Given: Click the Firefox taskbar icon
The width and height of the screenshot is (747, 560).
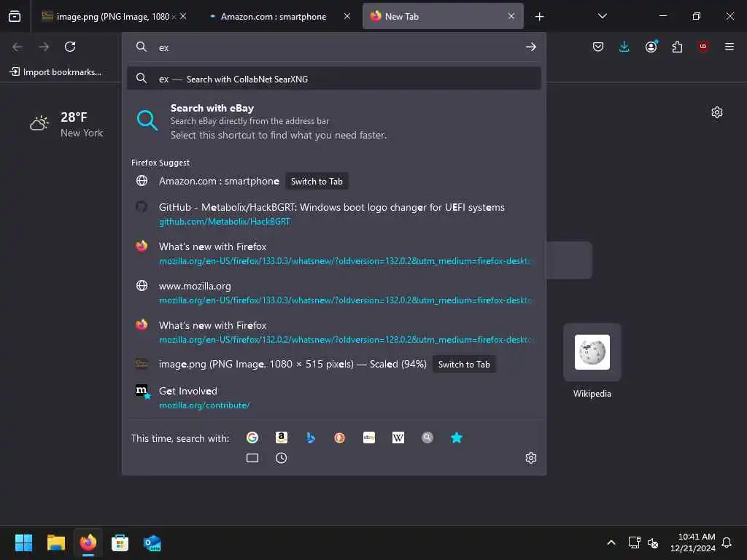Looking at the screenshot, I should pos(88,542).
